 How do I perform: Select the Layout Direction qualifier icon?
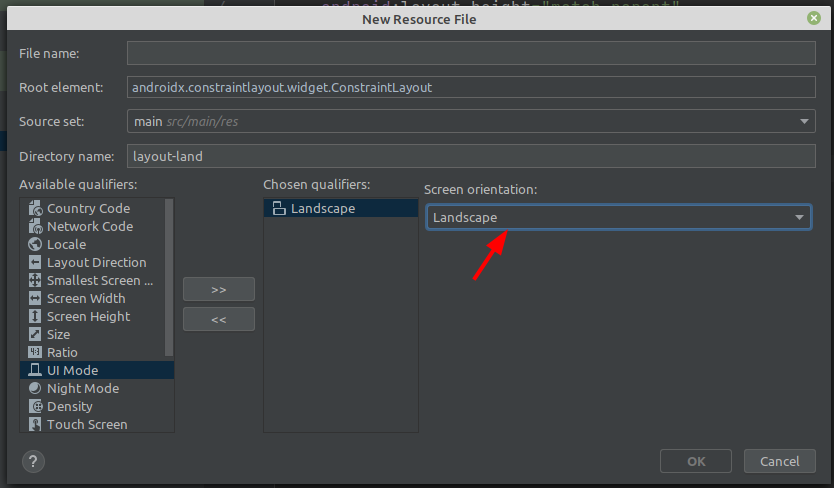(35, 263)
